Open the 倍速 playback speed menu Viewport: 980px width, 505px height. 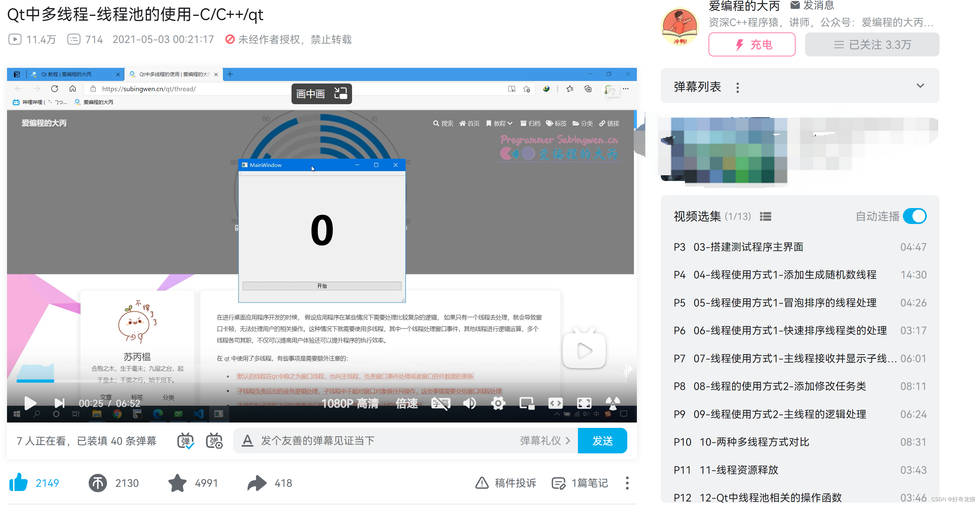click(407, 403)
